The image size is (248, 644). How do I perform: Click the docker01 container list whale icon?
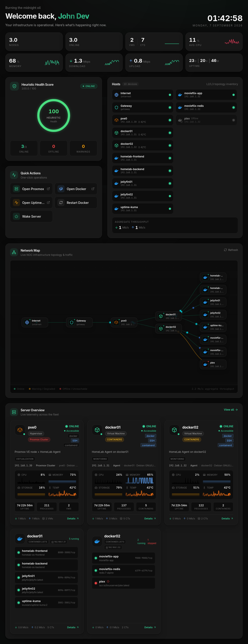click(20, 539)
